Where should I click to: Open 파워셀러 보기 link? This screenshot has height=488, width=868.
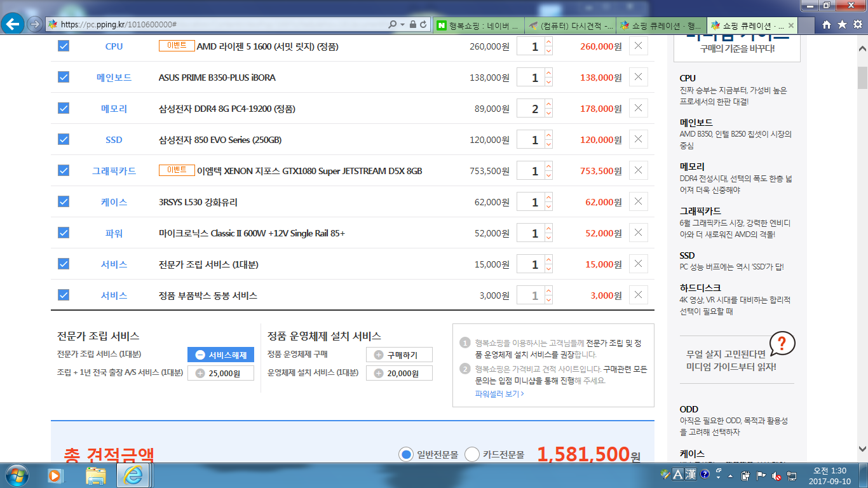click(x=499, y=394)
